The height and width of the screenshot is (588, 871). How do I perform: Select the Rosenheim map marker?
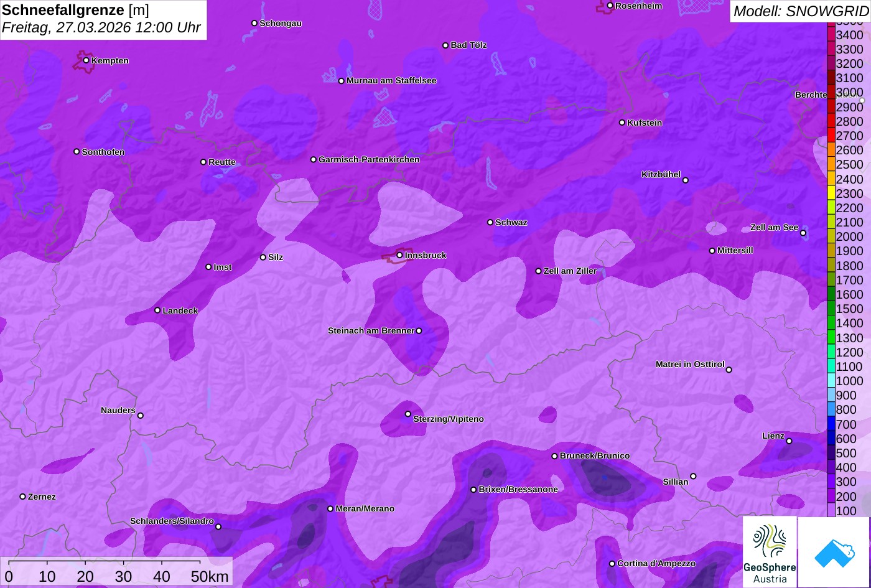[610, 6]
